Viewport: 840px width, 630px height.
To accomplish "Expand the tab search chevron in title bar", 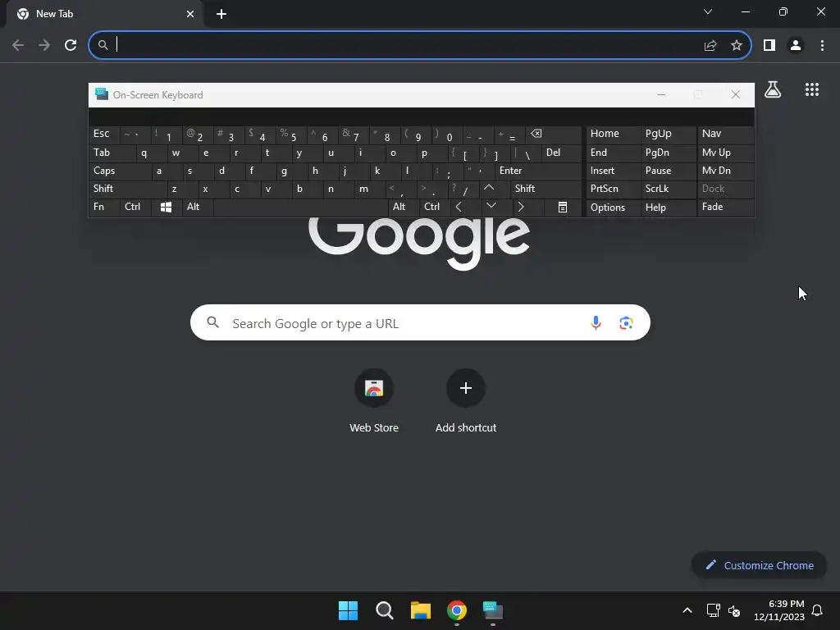I will pos(708,11).
